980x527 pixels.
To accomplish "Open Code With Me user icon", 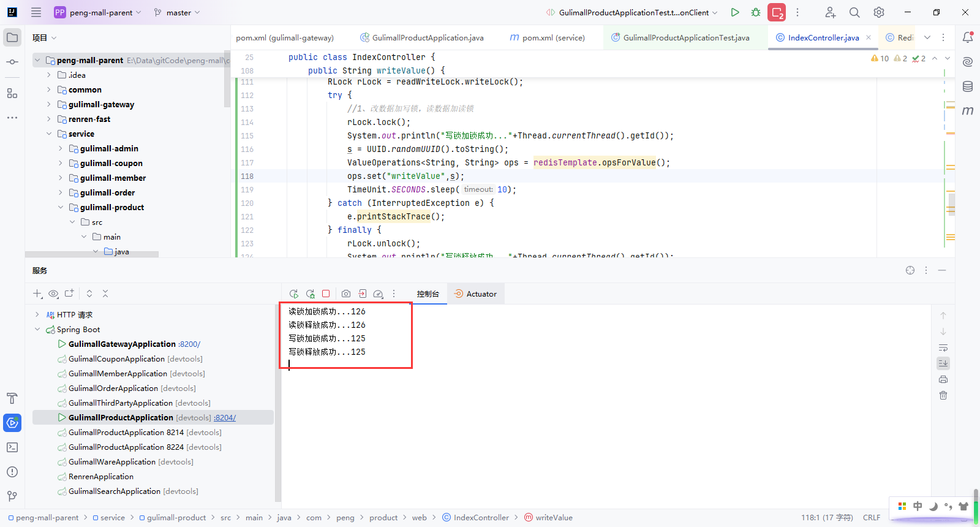I will click(x=830, y=12).
